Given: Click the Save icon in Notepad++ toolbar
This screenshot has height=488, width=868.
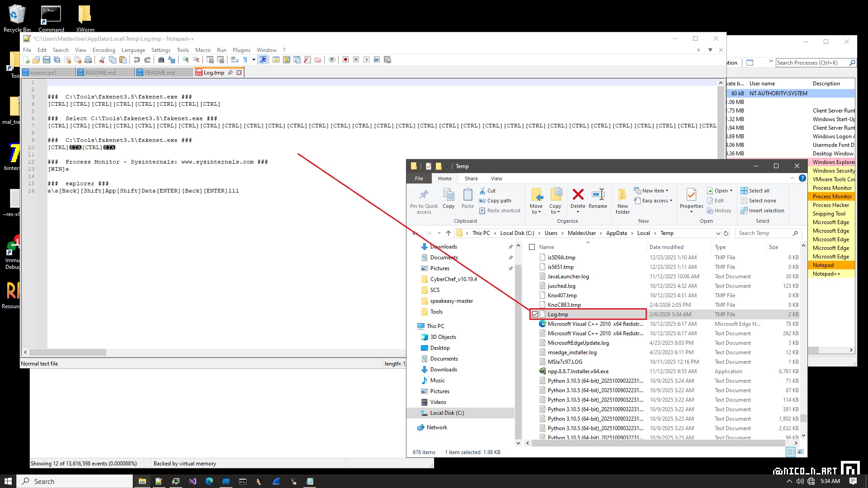Looking at the screenshot, I should point(47,60).
